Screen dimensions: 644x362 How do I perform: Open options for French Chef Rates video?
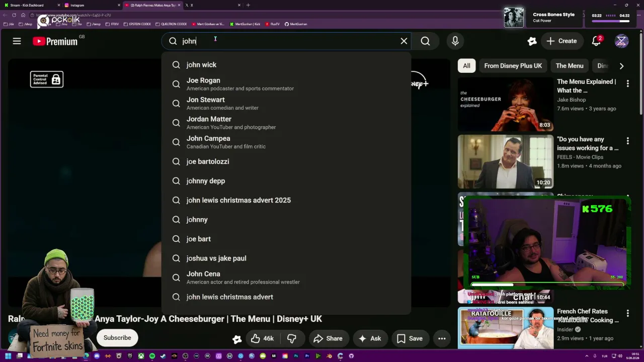pyautogui.click(x=627, y=313)
